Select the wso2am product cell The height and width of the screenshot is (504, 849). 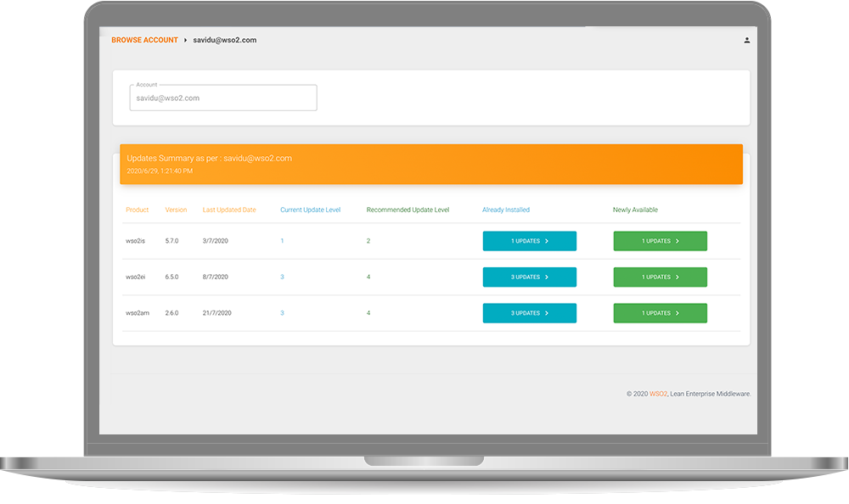tap(138, 313)
